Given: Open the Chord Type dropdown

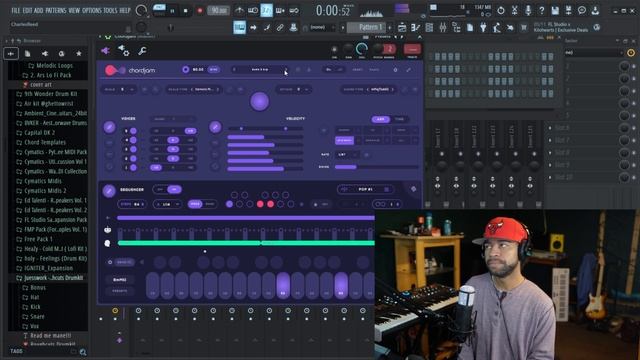Looking at the screenshot, I should point(370,89).
